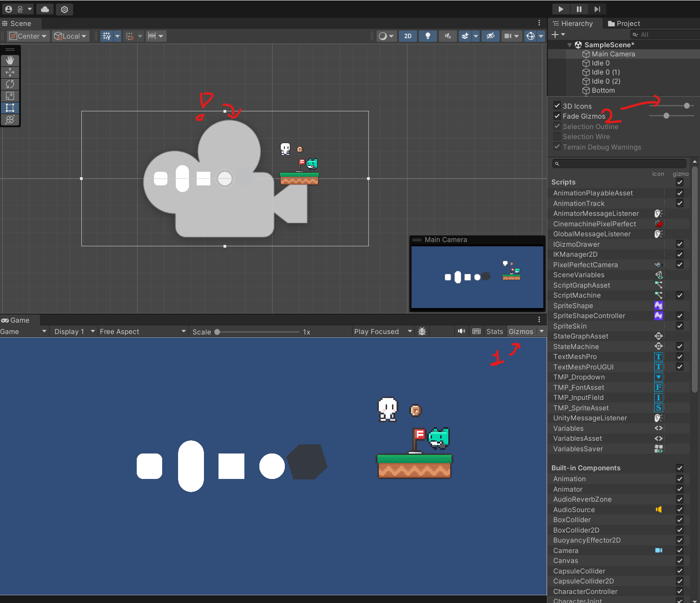
Task: Click the Step frame button
Action: tap(597, 9)
